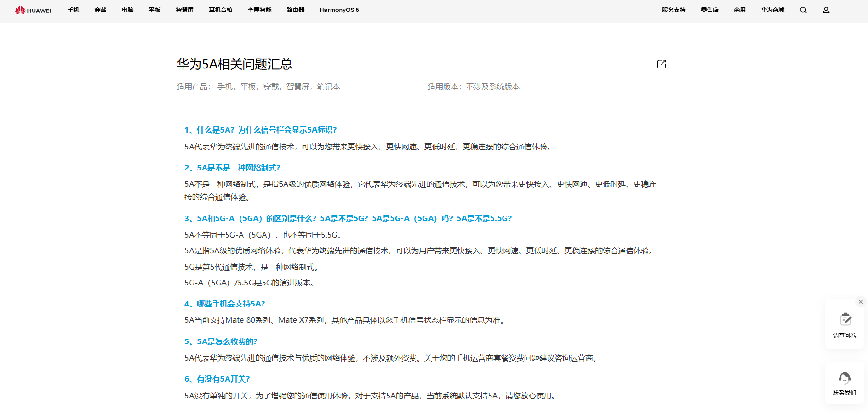This screenshot has width=868, height=420.
Task: Open the 调查问卷 survey icon
Action: [x=845, y=320]
